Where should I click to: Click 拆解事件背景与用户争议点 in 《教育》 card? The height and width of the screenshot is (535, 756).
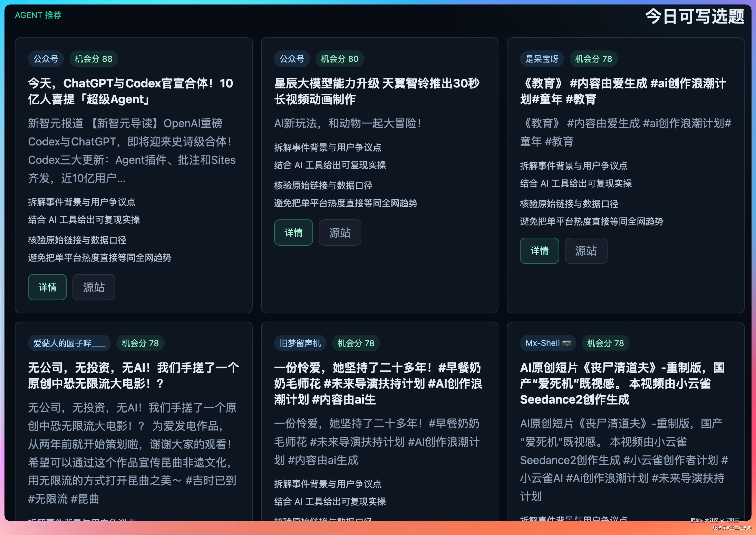pos(574,166)
